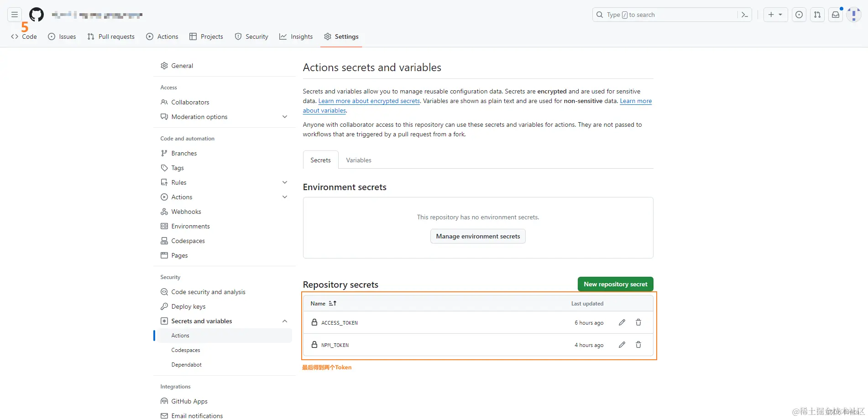Viewport: 868px width, 419px height.
Task: Switch to the Variables tab
Action: click(358, 160)
